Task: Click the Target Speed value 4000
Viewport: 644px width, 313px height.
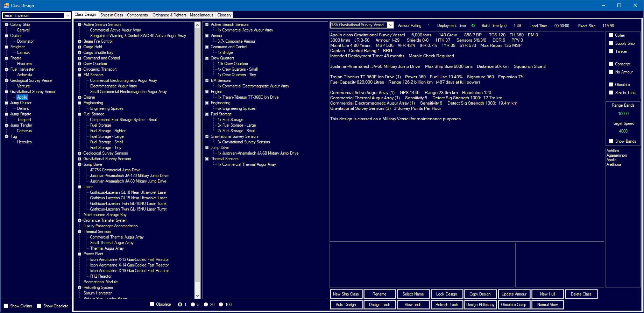Action: 623,131
